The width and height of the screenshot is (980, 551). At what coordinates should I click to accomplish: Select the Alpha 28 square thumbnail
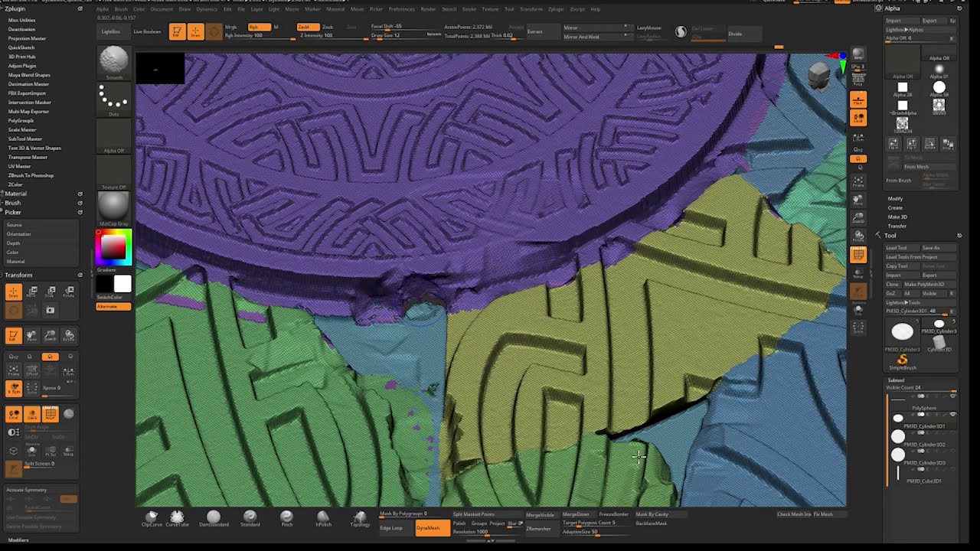click(x=903, y=89)
